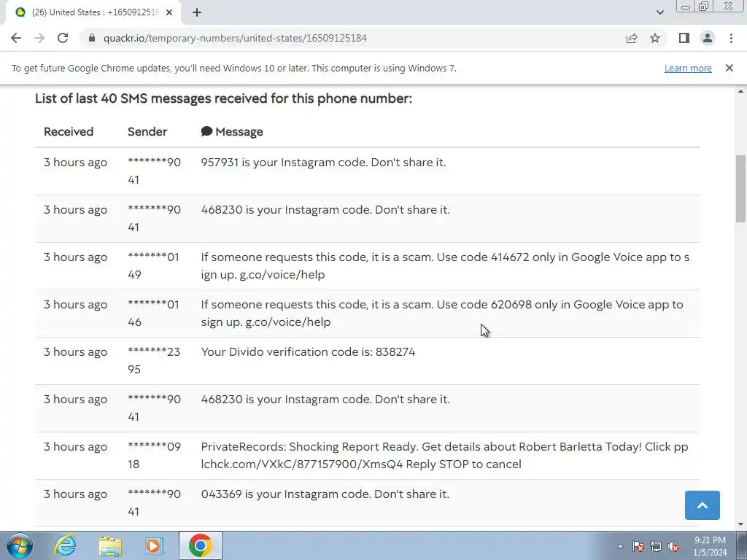Click sender ending 0149
This screenshot has width=747, height=560.
point(153,265)
